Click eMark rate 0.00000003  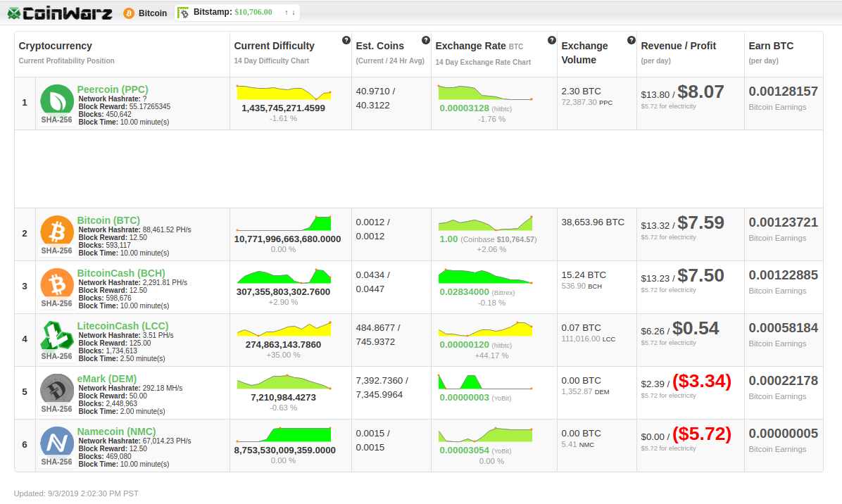pos(464,398)
